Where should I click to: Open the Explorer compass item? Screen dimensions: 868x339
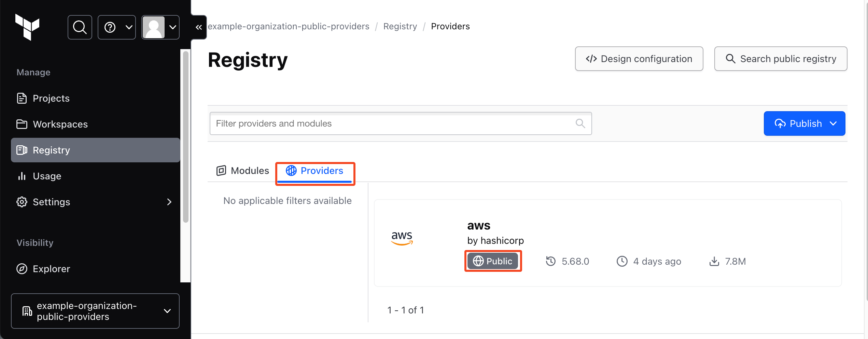tap(51, 269)
